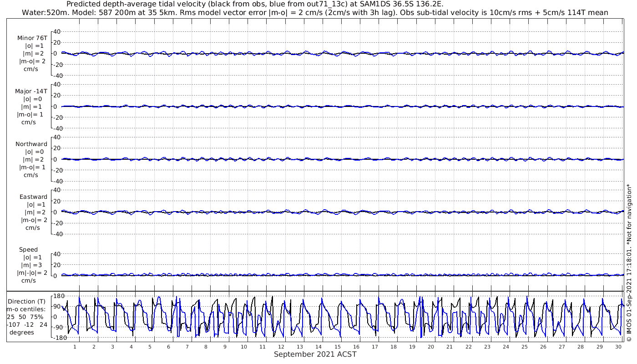Click '|o| =1' under Eastward
Viewport: 637px width, 364px height.
click(x=36, y=204)
